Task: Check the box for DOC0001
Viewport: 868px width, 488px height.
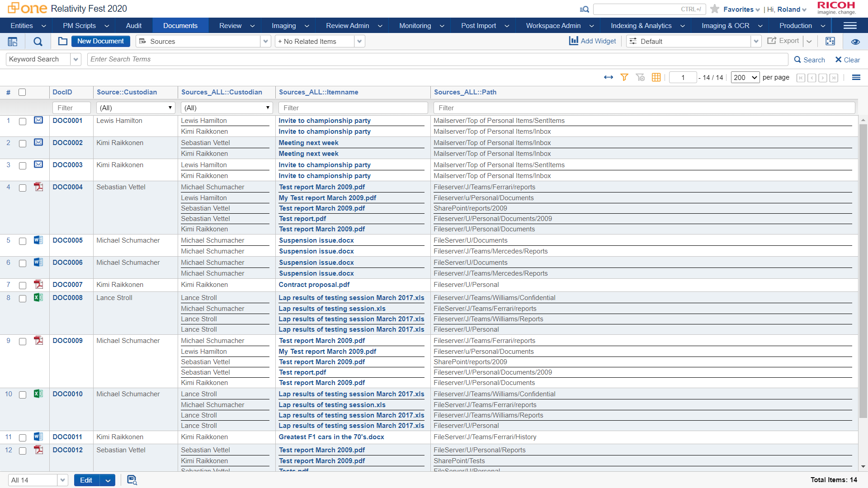Action: pyautogui.click(x=23, y=121)
